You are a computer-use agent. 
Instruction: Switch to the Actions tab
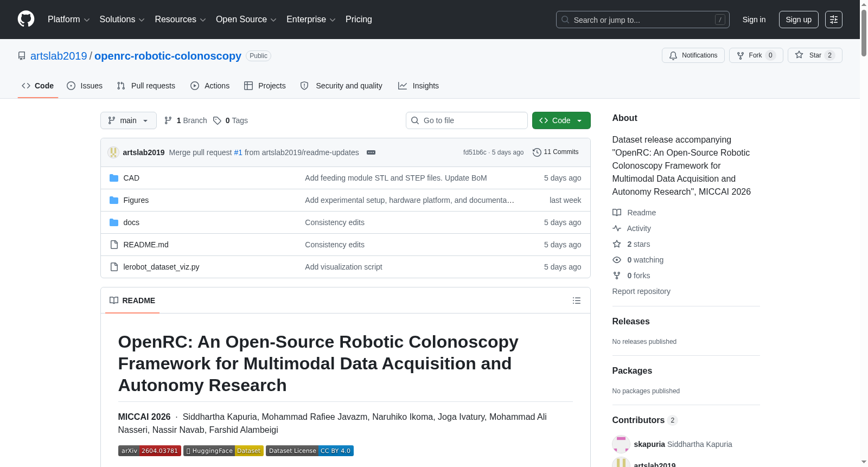pyautogui.click(x=210, y=86)
